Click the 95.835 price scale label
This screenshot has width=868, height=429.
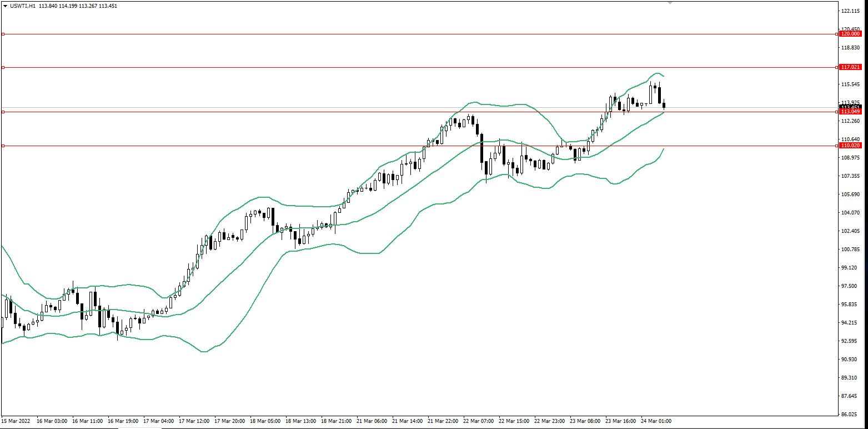point(849,305)
